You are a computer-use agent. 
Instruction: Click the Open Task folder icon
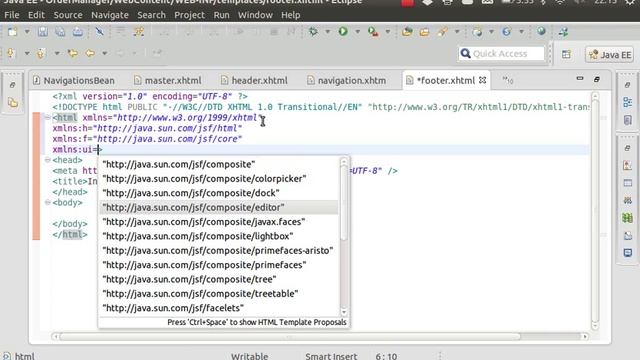[x=424, y=32]
